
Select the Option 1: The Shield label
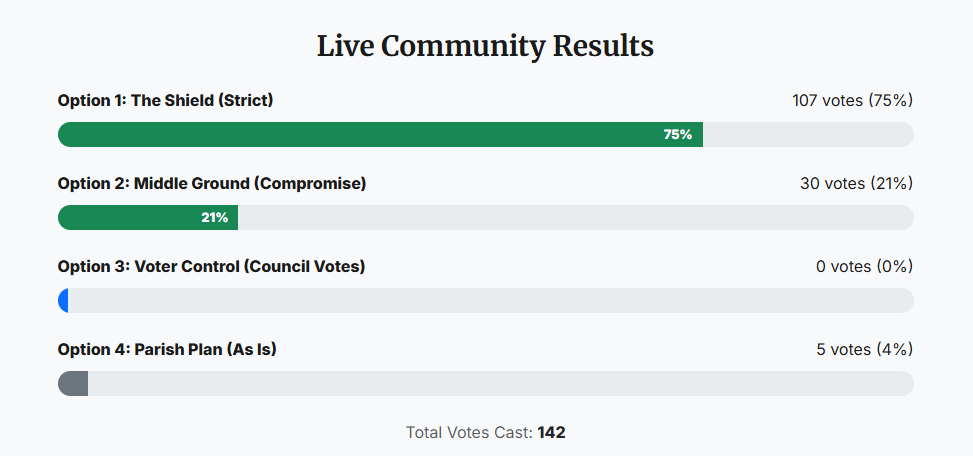click(165, 100)
